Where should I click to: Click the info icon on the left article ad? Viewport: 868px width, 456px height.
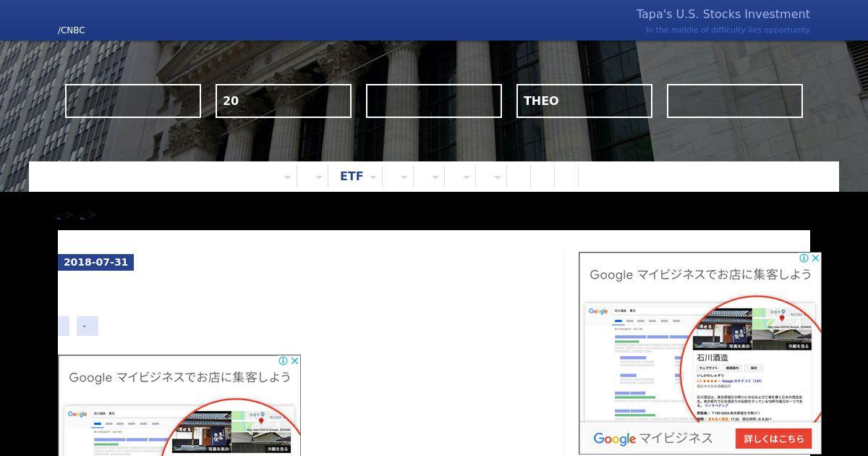point(283,361)
